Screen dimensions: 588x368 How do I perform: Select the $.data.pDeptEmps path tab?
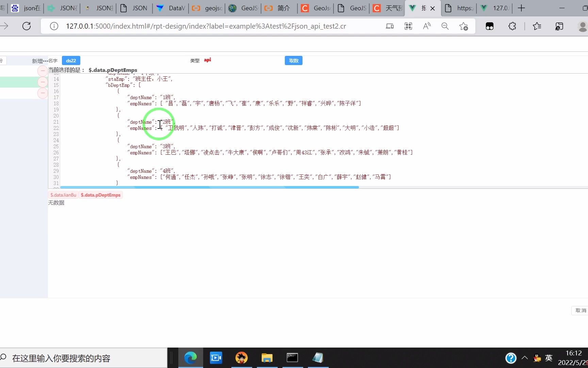[x=101, y=195]
